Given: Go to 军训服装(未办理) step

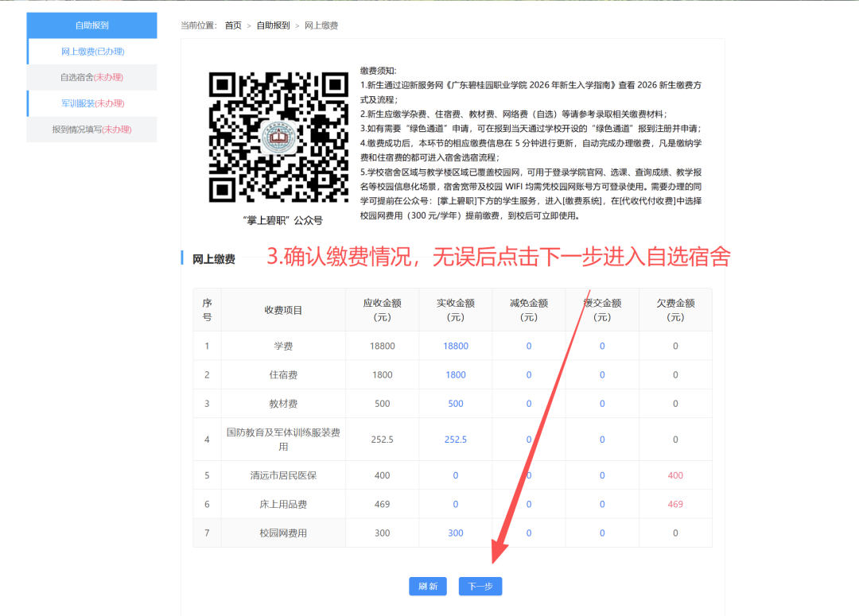Looking at the screenshot, I should pos(92,103).
